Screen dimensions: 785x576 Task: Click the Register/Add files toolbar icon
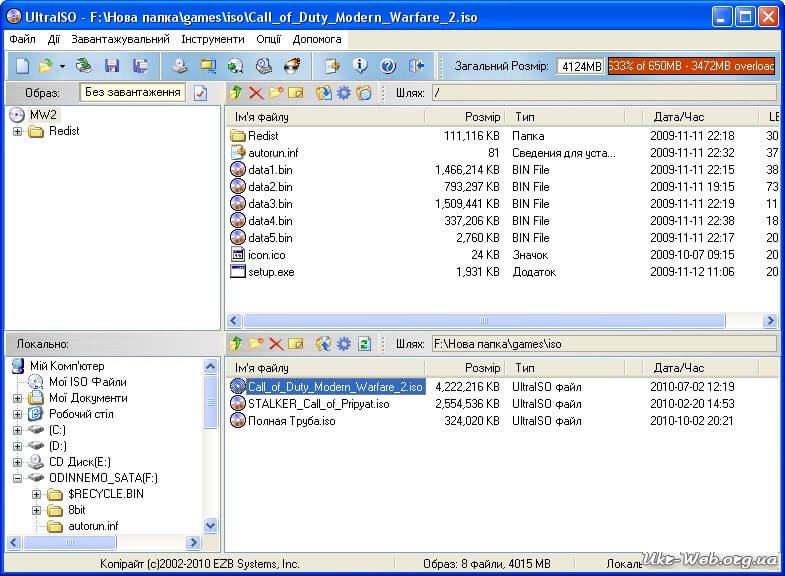(x=332, y=66)
